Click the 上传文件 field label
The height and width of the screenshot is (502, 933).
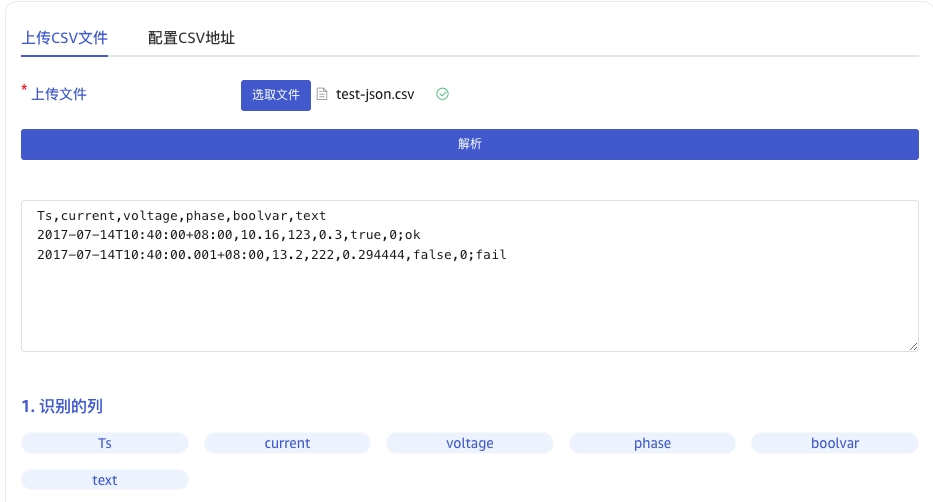coord(59,95)
